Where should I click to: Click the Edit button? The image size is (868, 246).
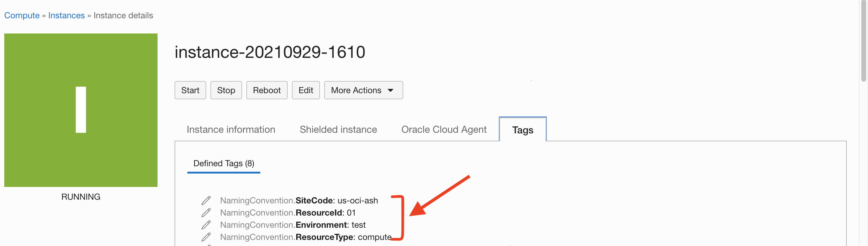coord(306,90)
